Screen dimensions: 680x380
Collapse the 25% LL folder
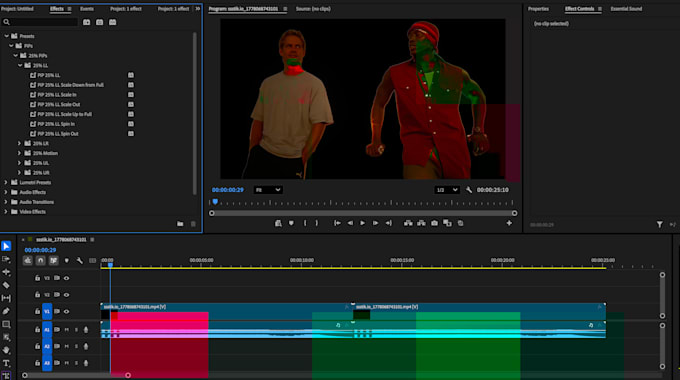(20, 65)
